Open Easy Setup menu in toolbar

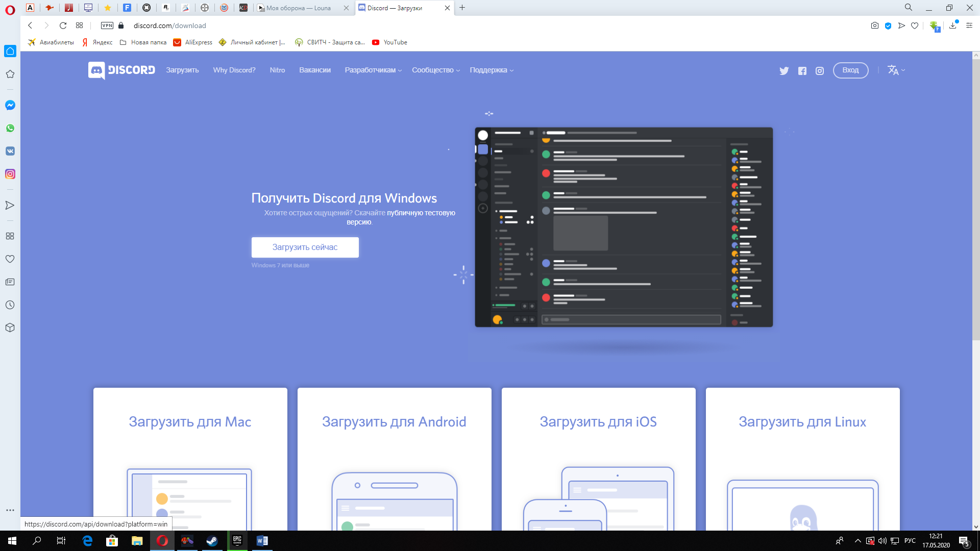969,26
